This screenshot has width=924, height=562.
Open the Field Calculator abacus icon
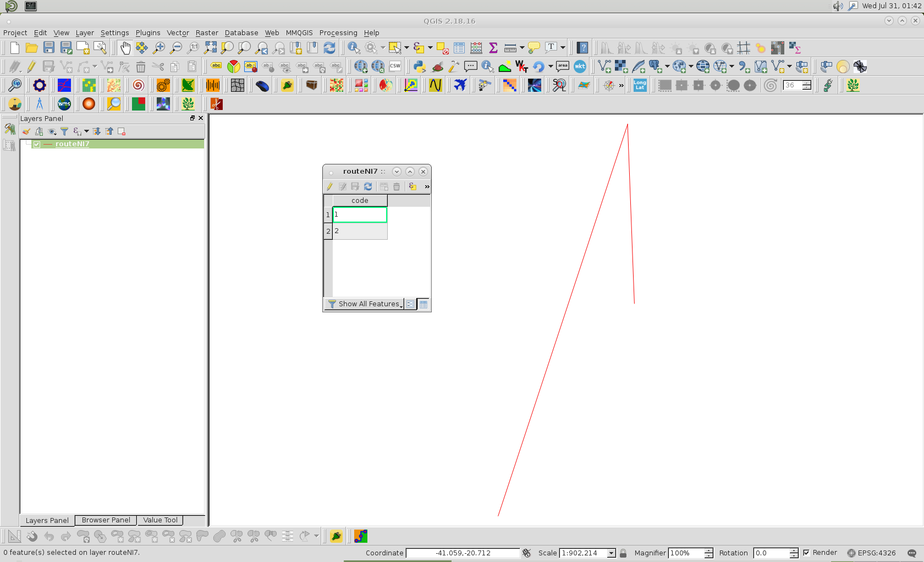pyautogui.click(x=476, y=48)
